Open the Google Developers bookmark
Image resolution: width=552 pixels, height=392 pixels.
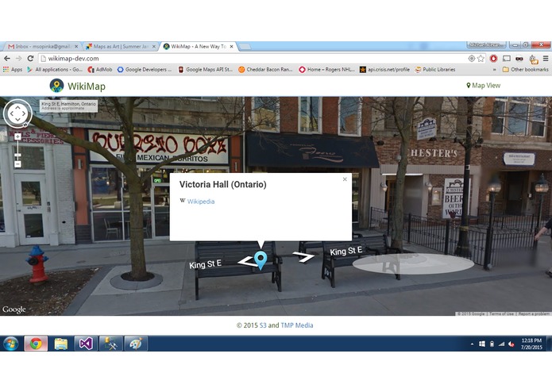(145, 70)
